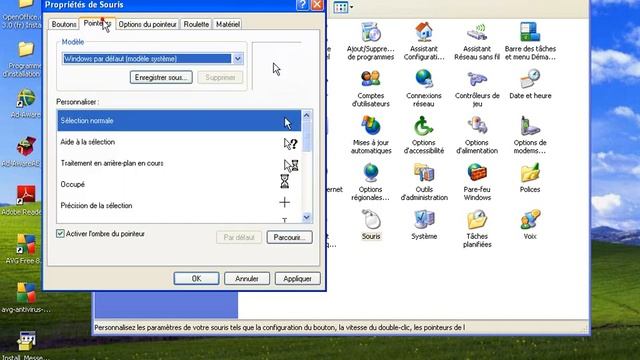Switch to the Pointeurs tab
The height and width of the screenshot is (360, 640).
[x=97, y=23]
